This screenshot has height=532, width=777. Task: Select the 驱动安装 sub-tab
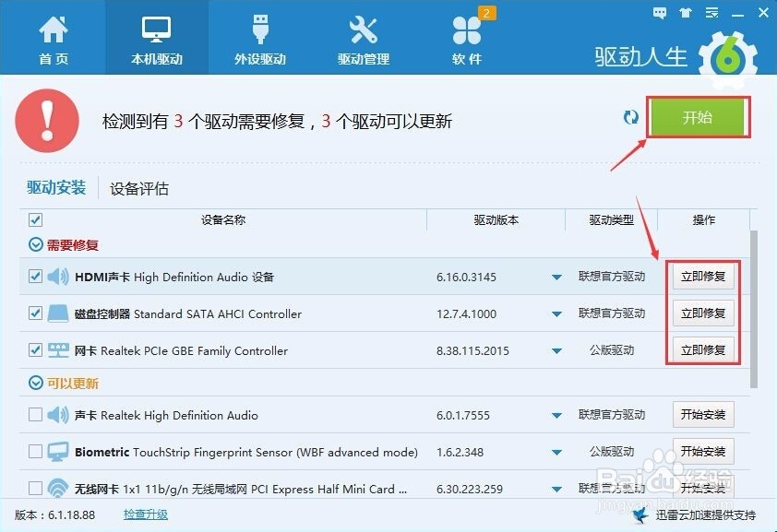[x=56, y=187]
